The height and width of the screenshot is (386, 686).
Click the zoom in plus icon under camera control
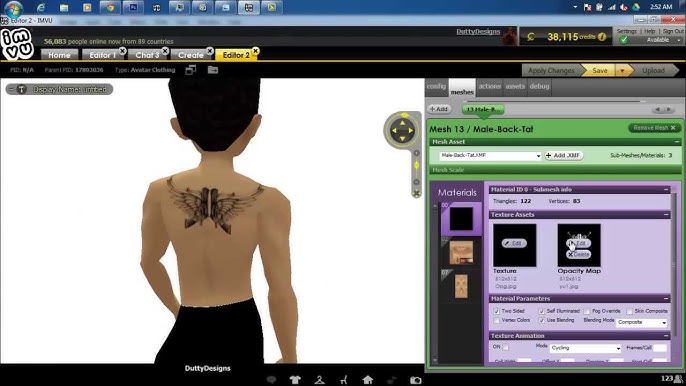416,153
